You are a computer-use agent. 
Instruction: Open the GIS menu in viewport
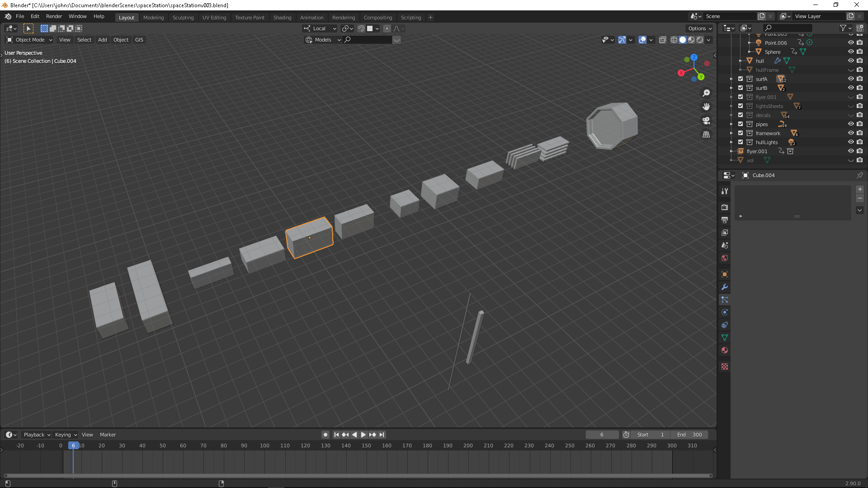(139, 40)
